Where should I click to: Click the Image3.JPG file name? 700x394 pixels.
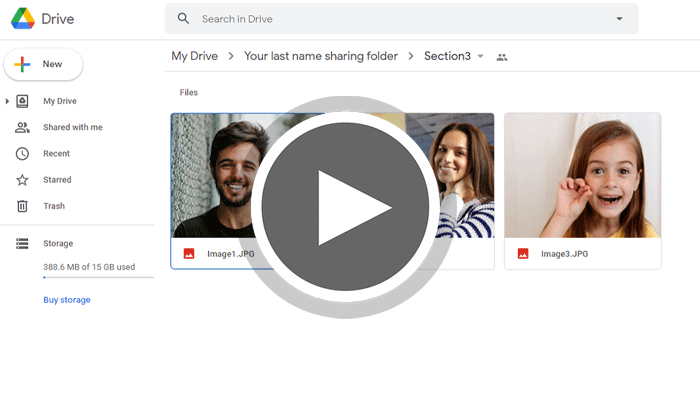(x=564, y=254)
